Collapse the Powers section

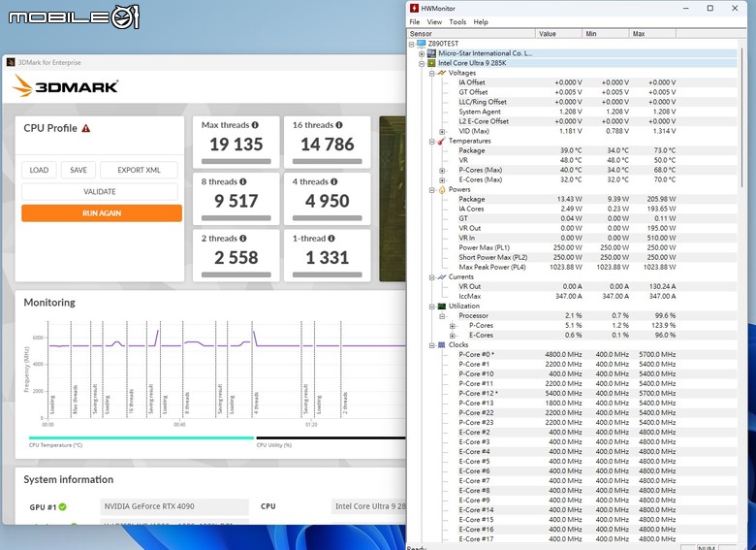pyautogui.click(x=432, y=190)
